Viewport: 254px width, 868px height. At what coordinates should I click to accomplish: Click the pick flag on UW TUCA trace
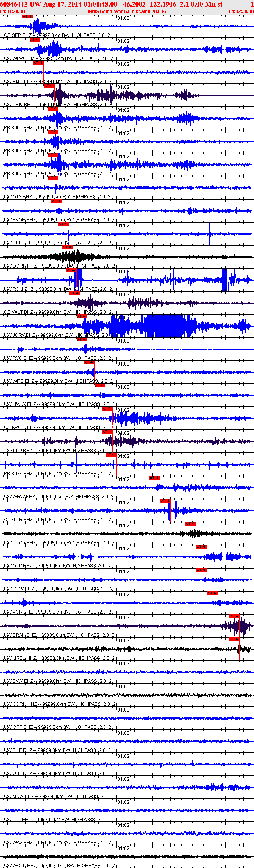pyautogui.click(x=191, y=524)
